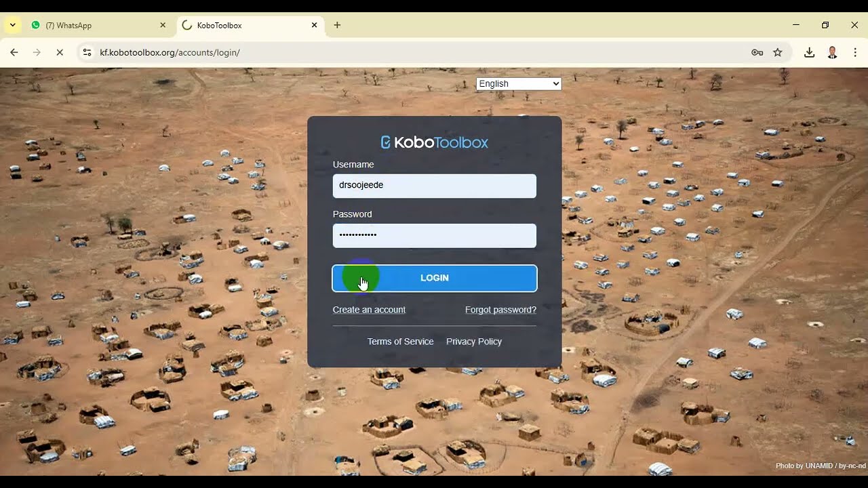This screenshot has height=488, width=868.
Task: Click the LOGIN button
Action: pyautogui.click(x=435, y=278)
